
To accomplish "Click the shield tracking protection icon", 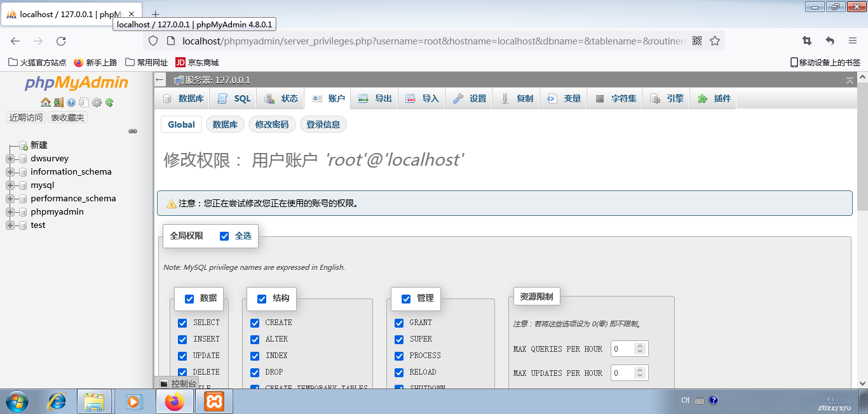I will point(153,41).
